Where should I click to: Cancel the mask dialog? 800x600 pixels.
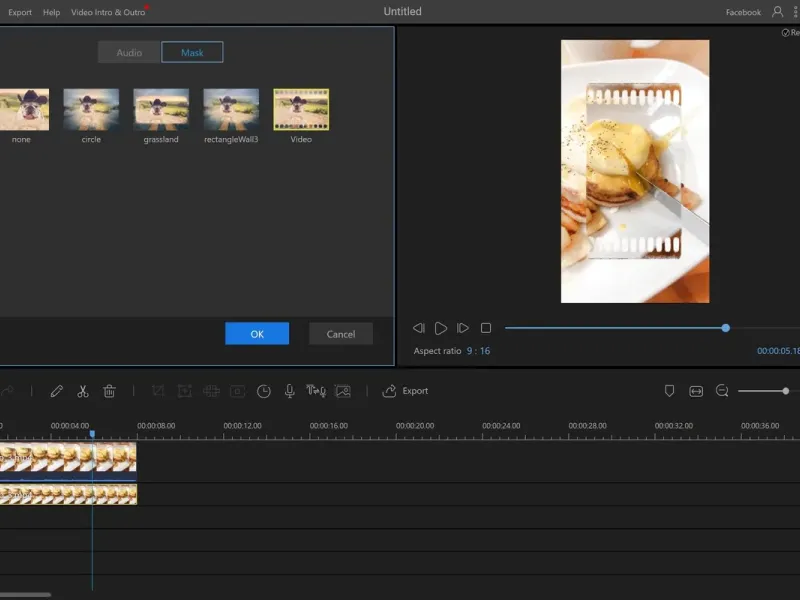point(341,334)
